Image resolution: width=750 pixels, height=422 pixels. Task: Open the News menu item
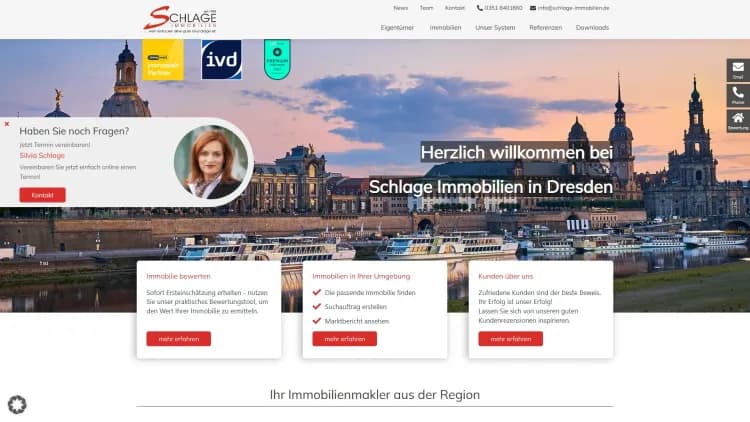click(401, 8)
